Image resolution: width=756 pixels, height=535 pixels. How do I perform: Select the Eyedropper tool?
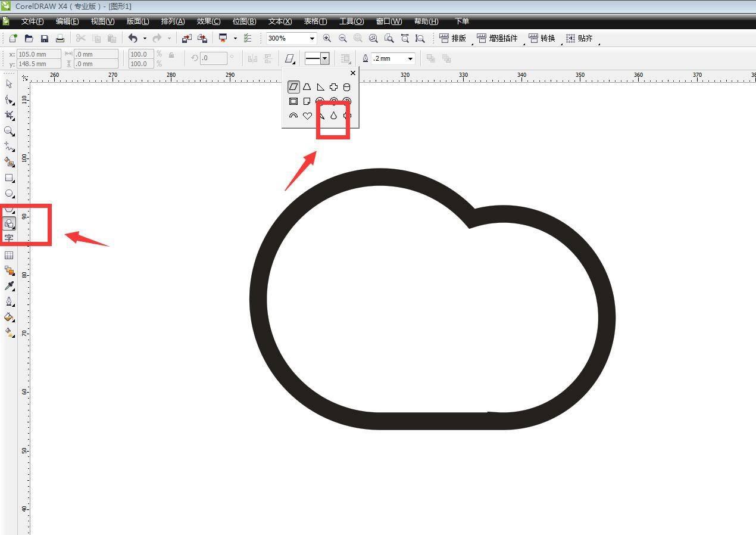[x=9, y=286]
